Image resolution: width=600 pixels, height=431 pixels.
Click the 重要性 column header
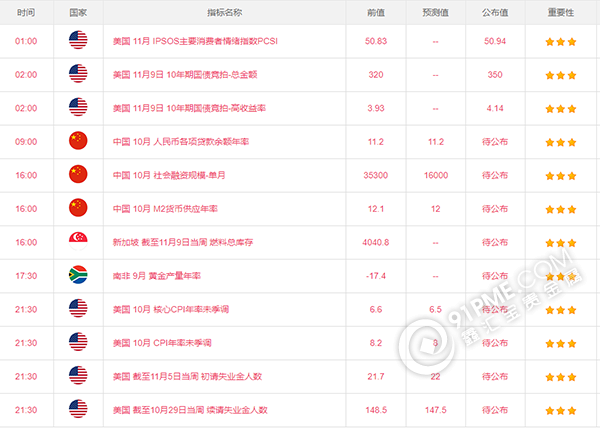(x=560, y=12)
